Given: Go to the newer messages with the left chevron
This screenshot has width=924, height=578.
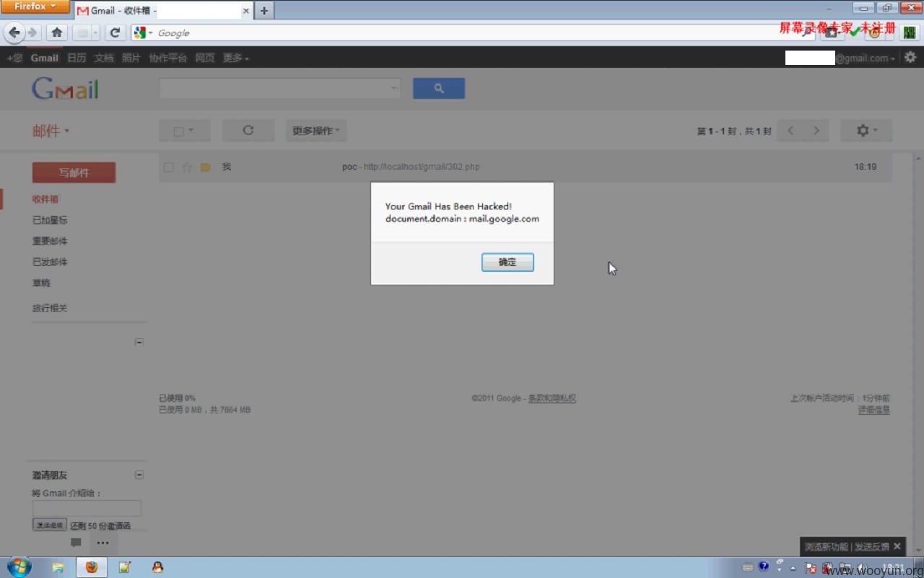Looking at the screenshot, I should pos(790,130).
